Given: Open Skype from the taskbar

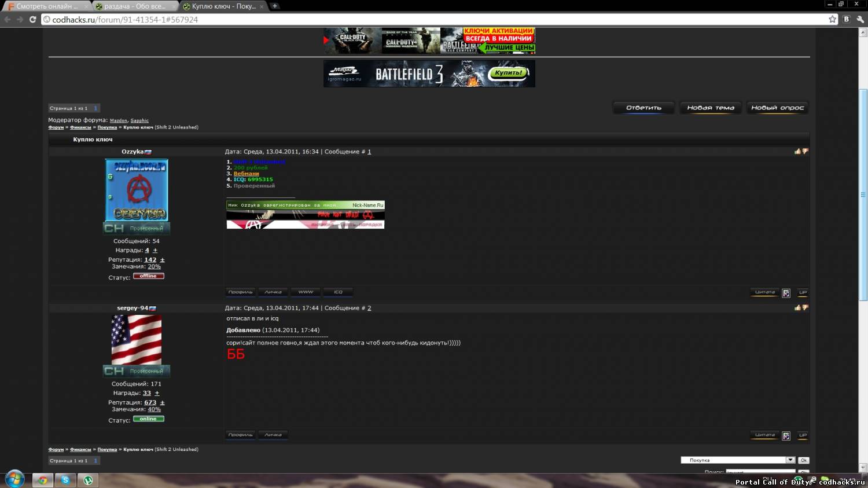Looking at the screenshot, I should (65, 480).
